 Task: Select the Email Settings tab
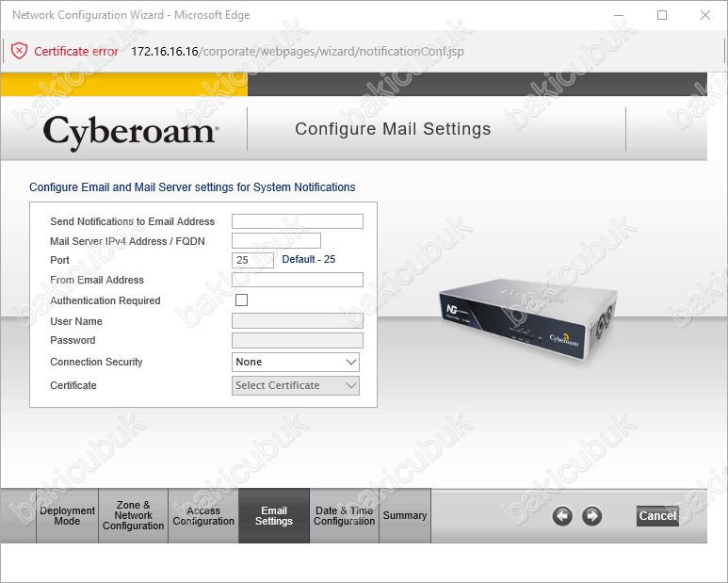point(274,516)
